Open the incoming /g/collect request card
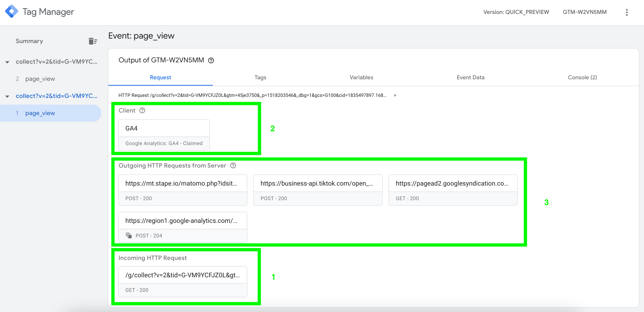The width and height of the screenshot is (644, 312). click(183, 282)
